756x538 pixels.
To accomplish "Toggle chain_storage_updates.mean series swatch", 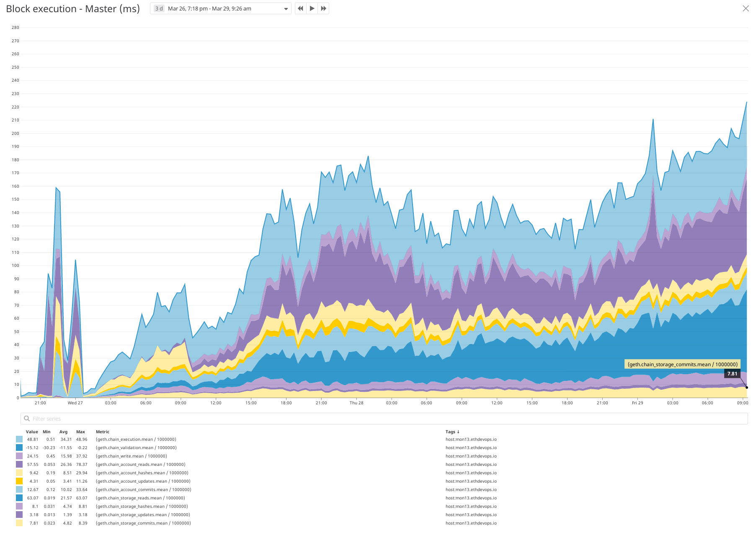I will pos(19,515).
